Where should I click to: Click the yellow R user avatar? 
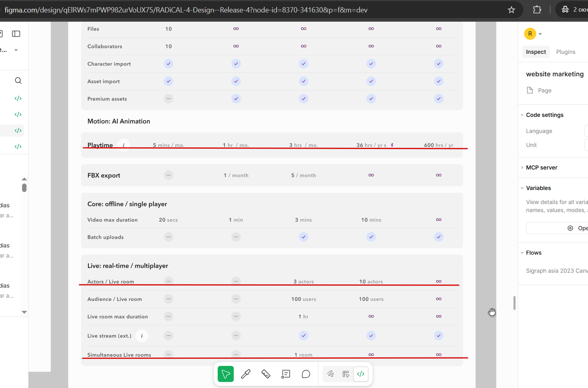tap(530, 34)
